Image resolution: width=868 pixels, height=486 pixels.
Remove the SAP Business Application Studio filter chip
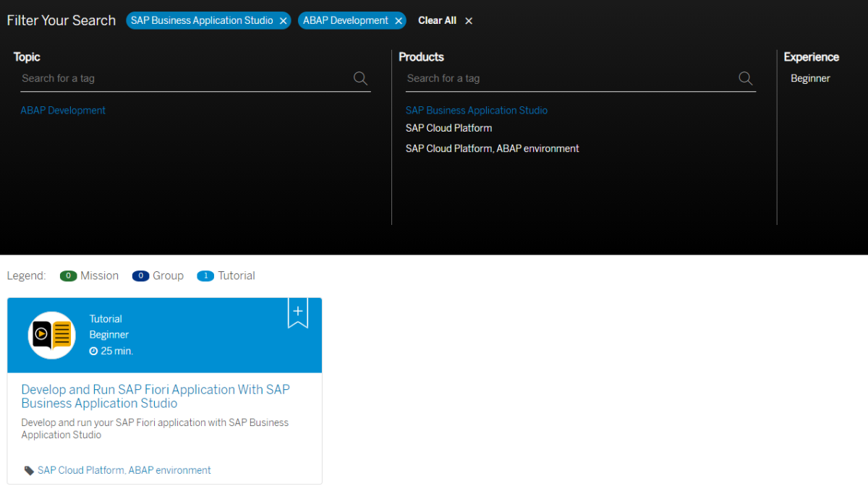(283, 20)
